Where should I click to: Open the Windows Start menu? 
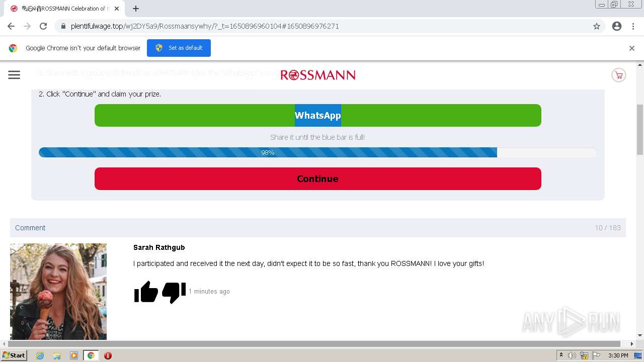tap(14, 355)
